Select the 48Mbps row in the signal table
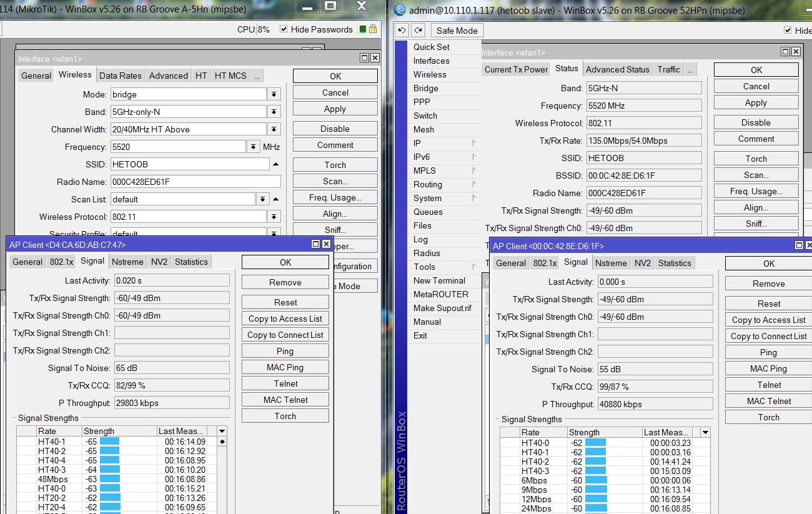The image size is (812, 514). [117, 479]
